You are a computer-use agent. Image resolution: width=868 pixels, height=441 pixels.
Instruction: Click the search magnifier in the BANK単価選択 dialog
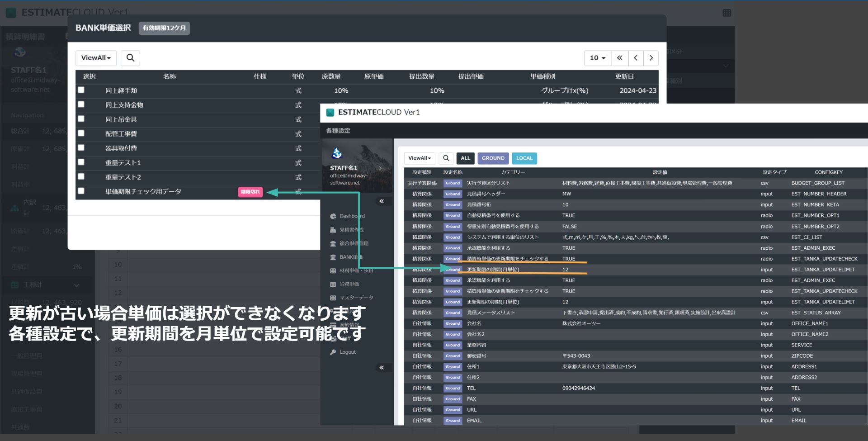tap(130, 58)
